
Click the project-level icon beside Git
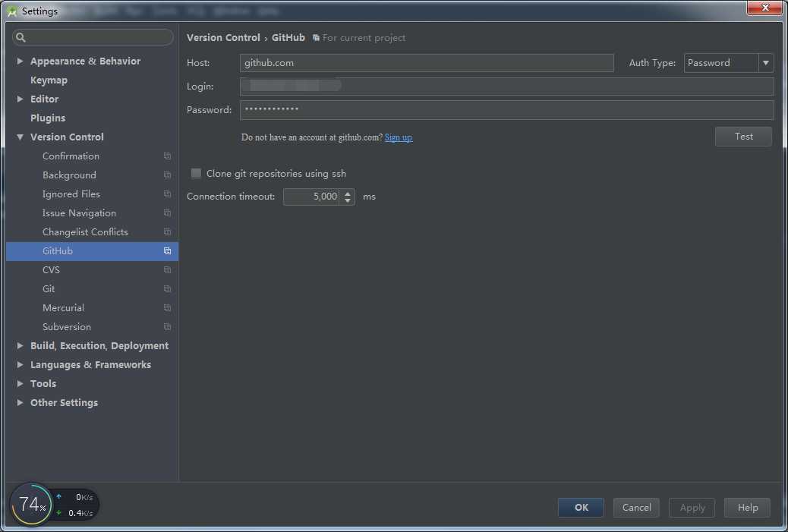pos(167,289)
